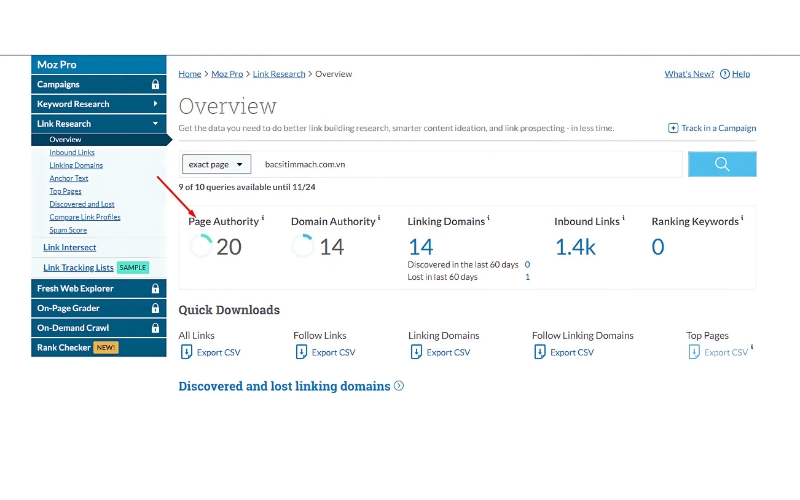
Task: Click Export CSV under Linking Domains
Action: [448, 353]
